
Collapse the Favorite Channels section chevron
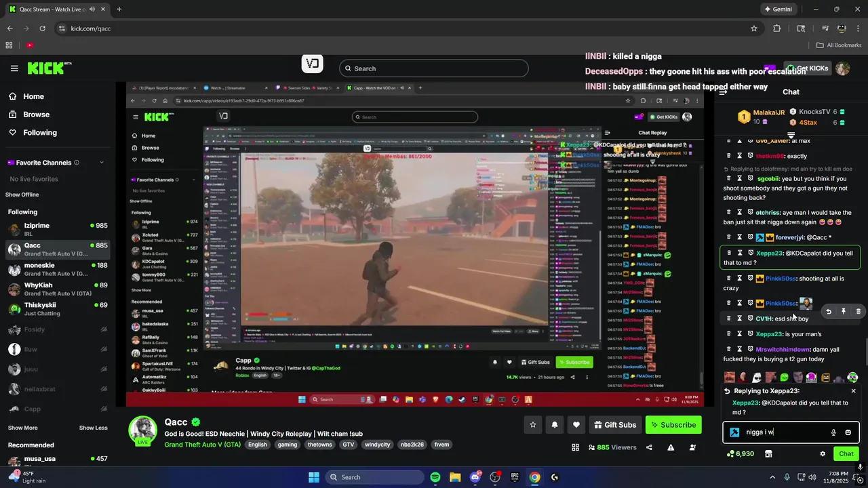pyautogui.click(x=102, y=163)
